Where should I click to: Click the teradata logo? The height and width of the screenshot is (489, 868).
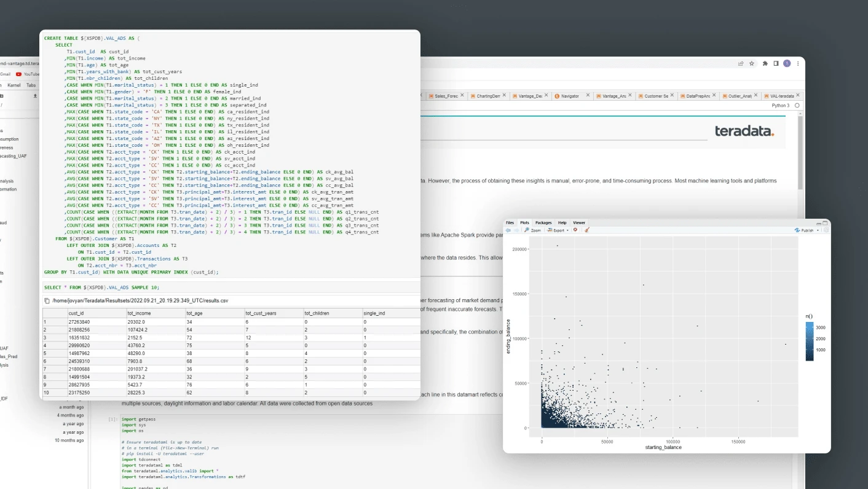click(744, 131)
